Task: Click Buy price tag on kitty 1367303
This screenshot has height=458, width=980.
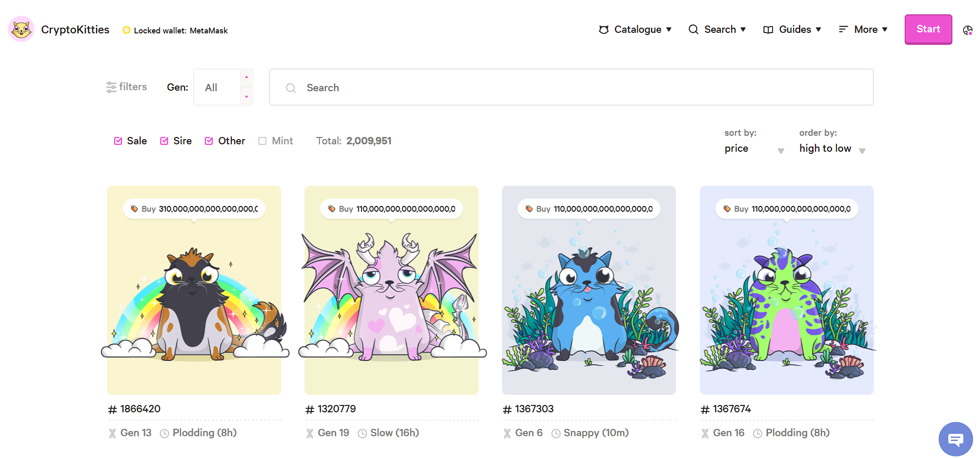Action: (589, 209)
